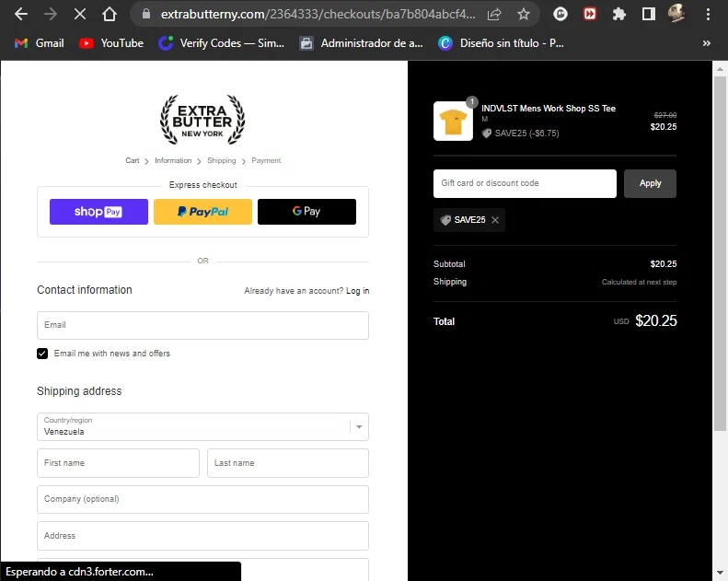Toggle the browser side panel

pos(649,15)
